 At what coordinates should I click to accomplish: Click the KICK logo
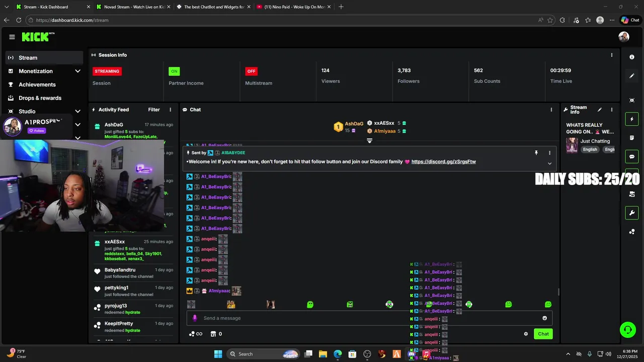click(x=38, y=37)
